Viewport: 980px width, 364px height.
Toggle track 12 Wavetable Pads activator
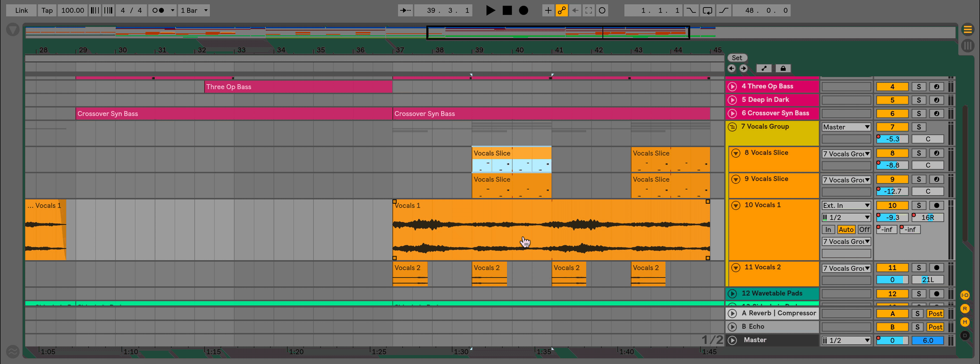tap(892, 294)
